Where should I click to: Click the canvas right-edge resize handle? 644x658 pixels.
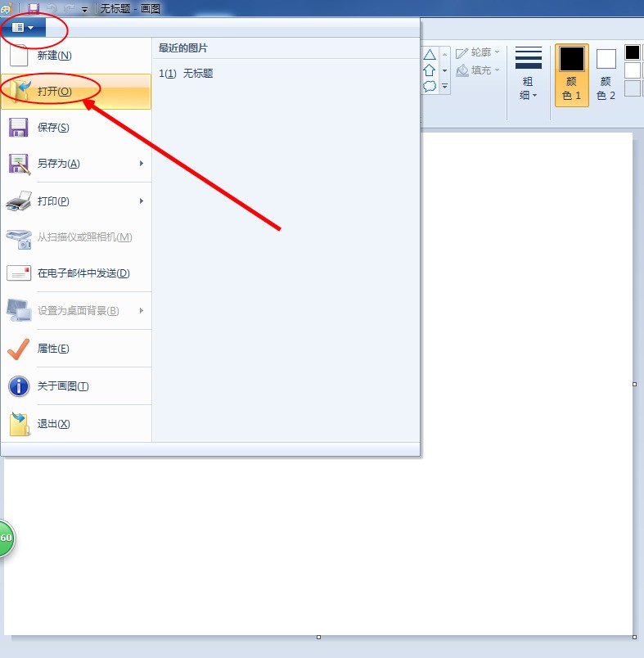[x=635, y=384]
